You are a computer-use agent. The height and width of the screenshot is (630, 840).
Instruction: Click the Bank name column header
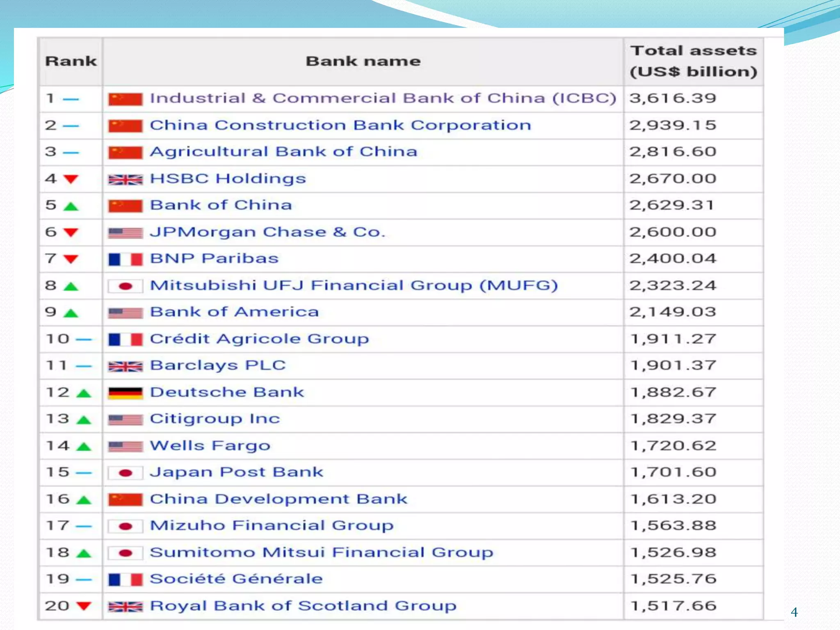363,62
